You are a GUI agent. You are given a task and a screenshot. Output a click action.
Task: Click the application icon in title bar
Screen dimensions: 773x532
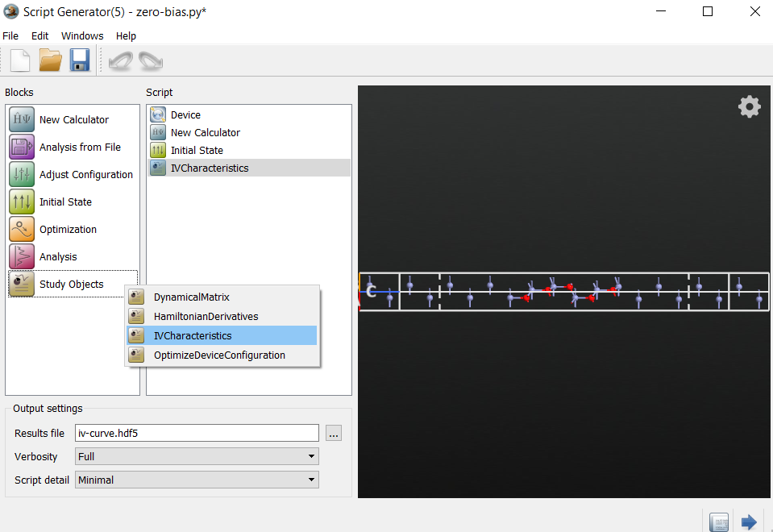[x=10, y=11]
